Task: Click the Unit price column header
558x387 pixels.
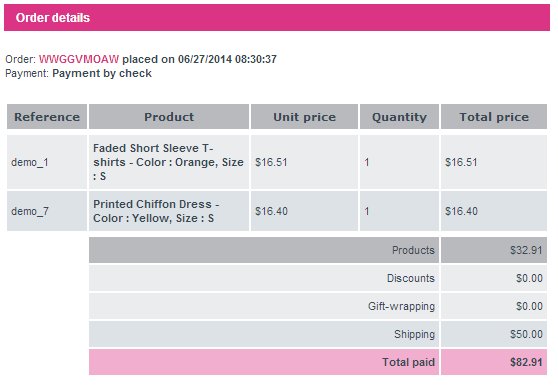Action: point(304,117)
